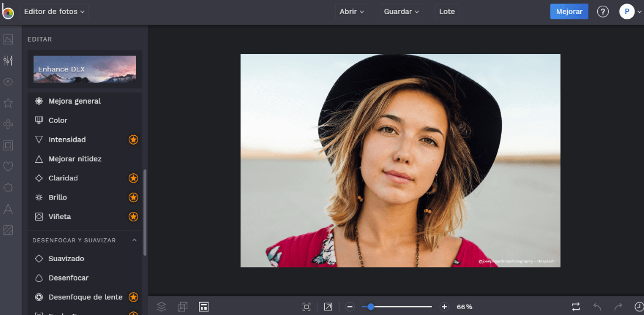Screen dimensions: 644x315
Task: Select the Edit sliders sidebar icon
Action: [x=8, y=61]
